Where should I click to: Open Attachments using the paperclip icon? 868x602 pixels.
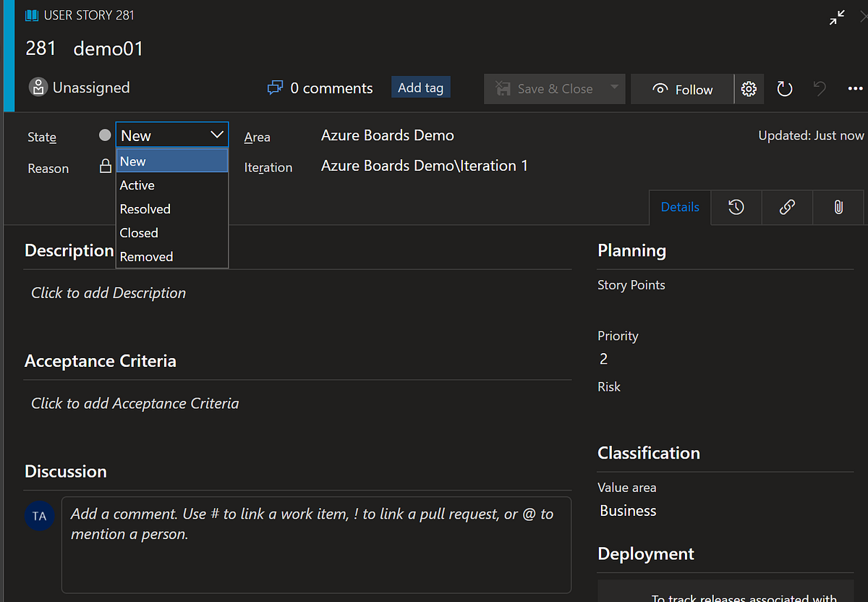point(838,207)
